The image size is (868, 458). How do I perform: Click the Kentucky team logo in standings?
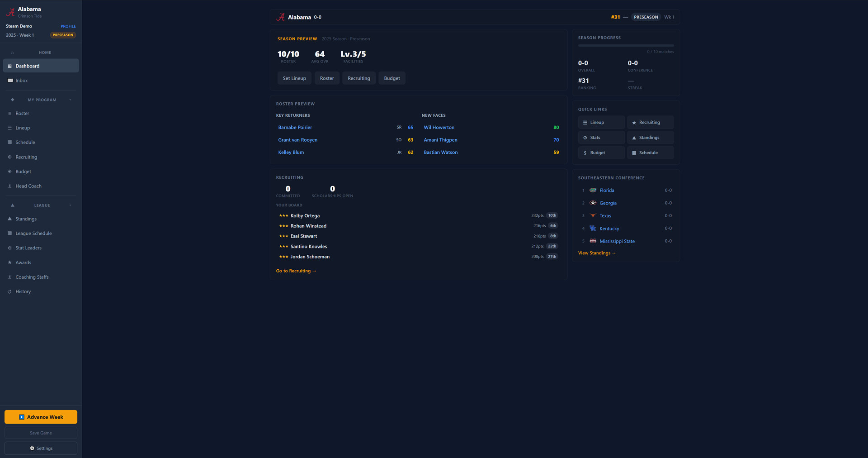click(x=593, y=229)
